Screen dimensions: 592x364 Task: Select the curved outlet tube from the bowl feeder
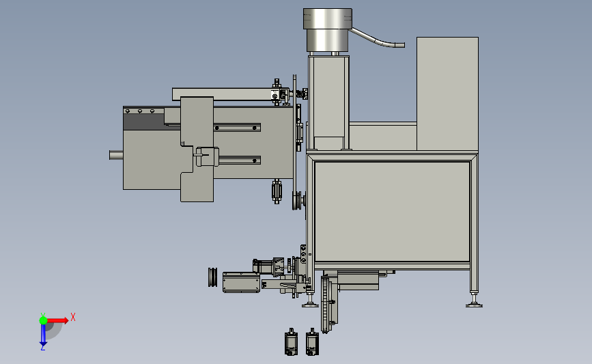click(x=378, y=38)
